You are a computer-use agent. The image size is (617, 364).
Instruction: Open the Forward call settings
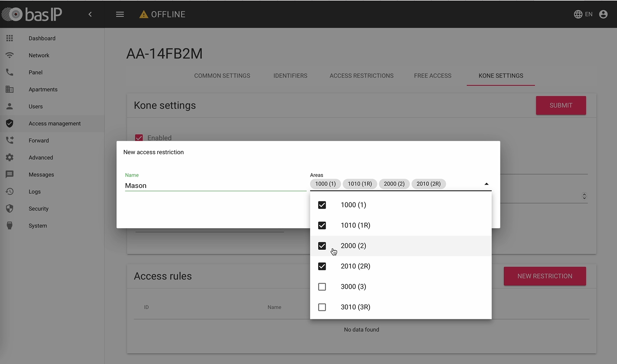point(38,140)
